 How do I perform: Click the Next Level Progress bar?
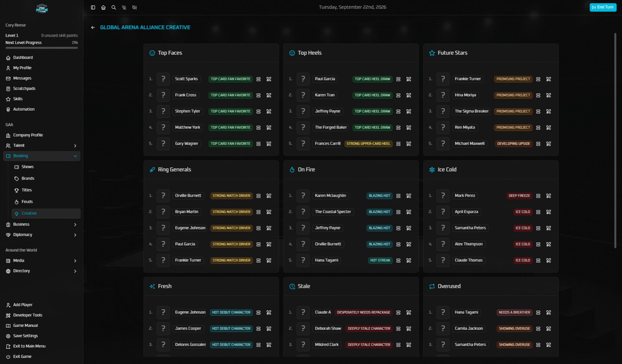(41, 48)
